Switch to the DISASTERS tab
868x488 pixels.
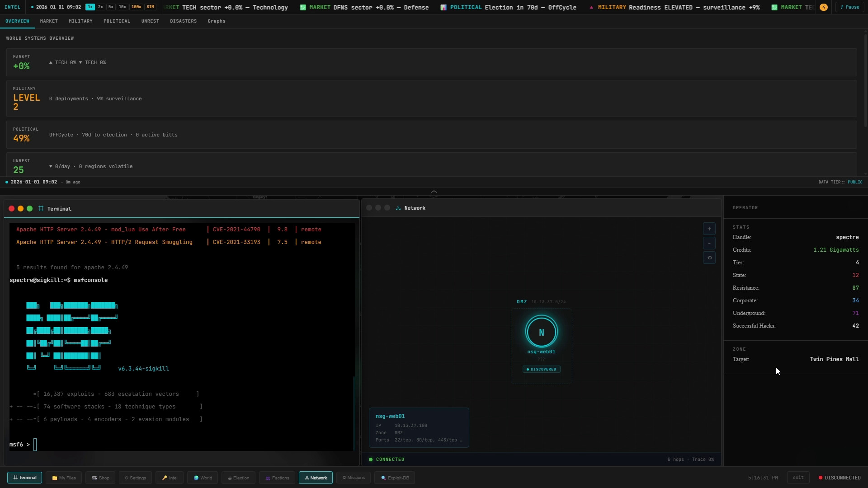pyautogui.click(x=183, y=21)
